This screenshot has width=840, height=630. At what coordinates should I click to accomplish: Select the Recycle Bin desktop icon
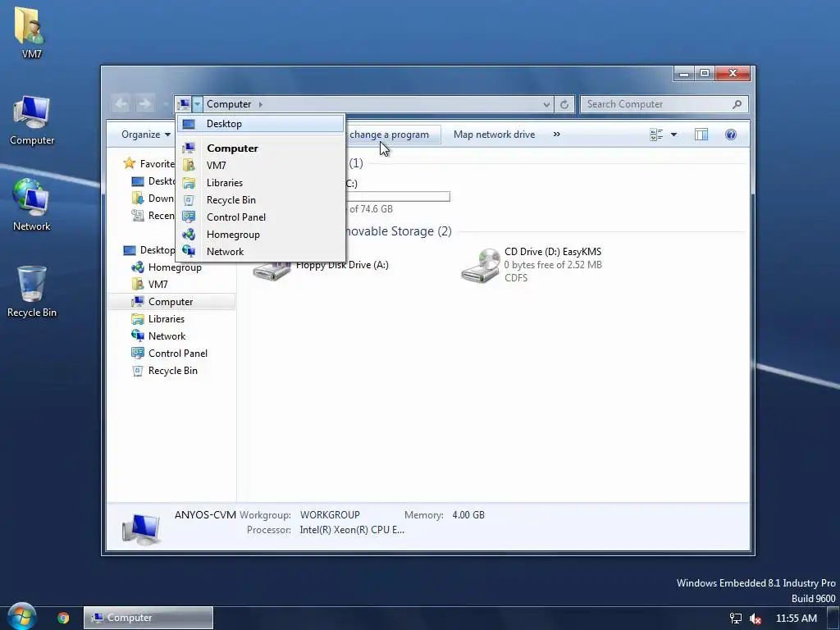(32, 292)
